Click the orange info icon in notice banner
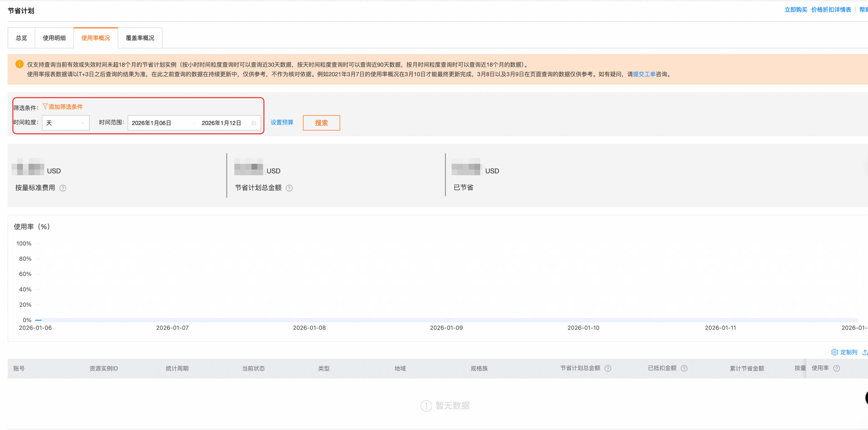Image resolution: width=868 pixels, height=430 pixels. pos(19,64)
